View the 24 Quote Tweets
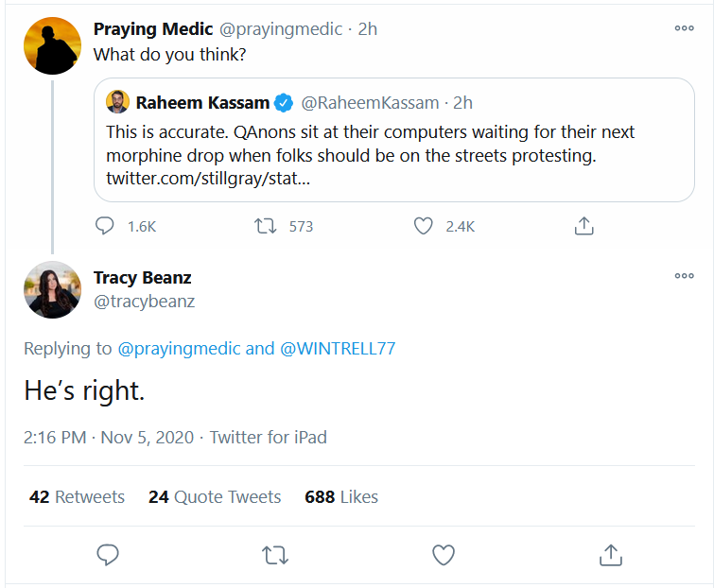The image size is (714, 588). tap(215, 496)
